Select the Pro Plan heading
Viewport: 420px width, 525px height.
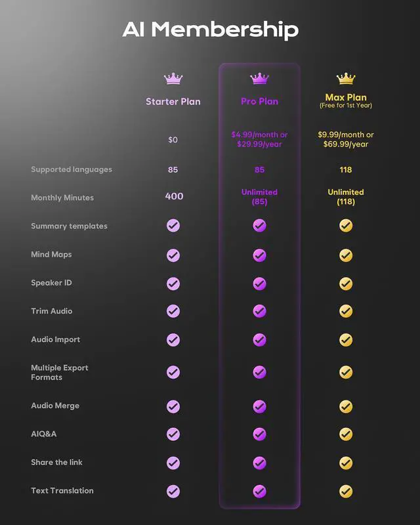click(259, 102)
